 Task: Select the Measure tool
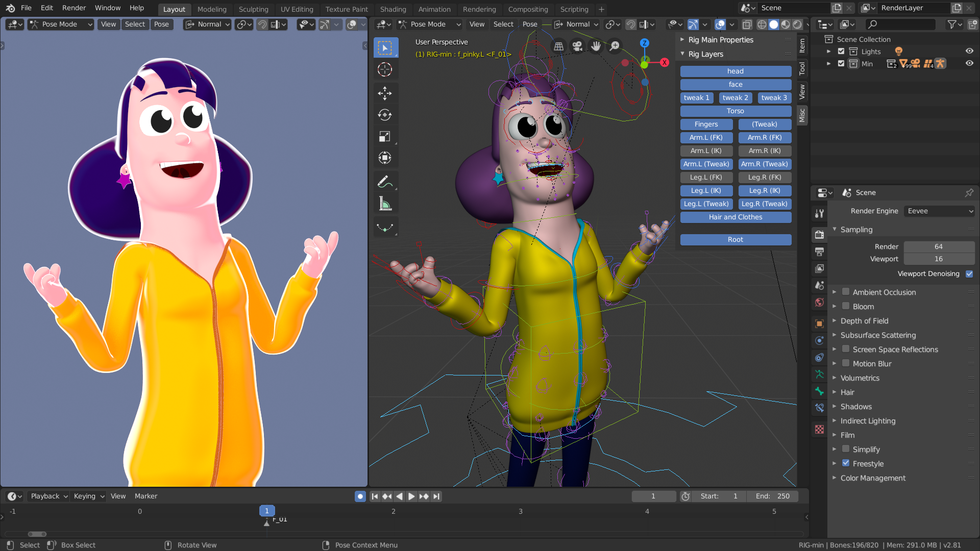(x=385, y=204)
